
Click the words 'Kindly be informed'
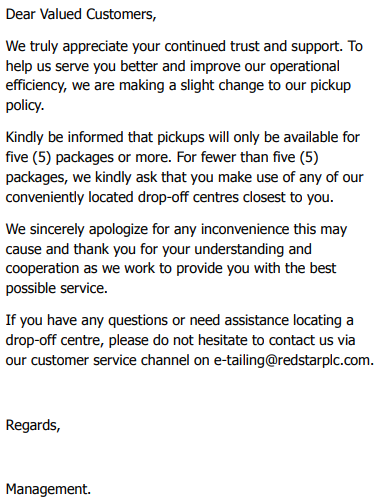pos(65,137)
